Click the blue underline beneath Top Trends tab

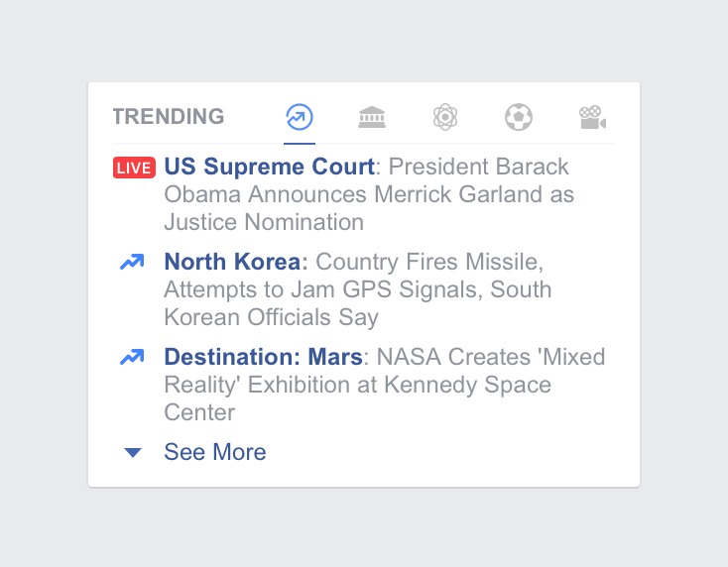[299, 143]
